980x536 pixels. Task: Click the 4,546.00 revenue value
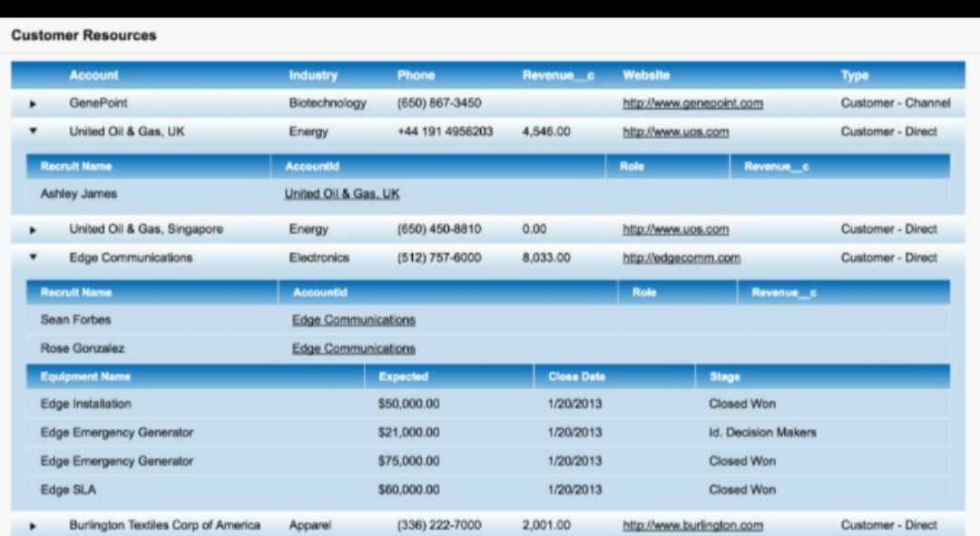[546, 132]
